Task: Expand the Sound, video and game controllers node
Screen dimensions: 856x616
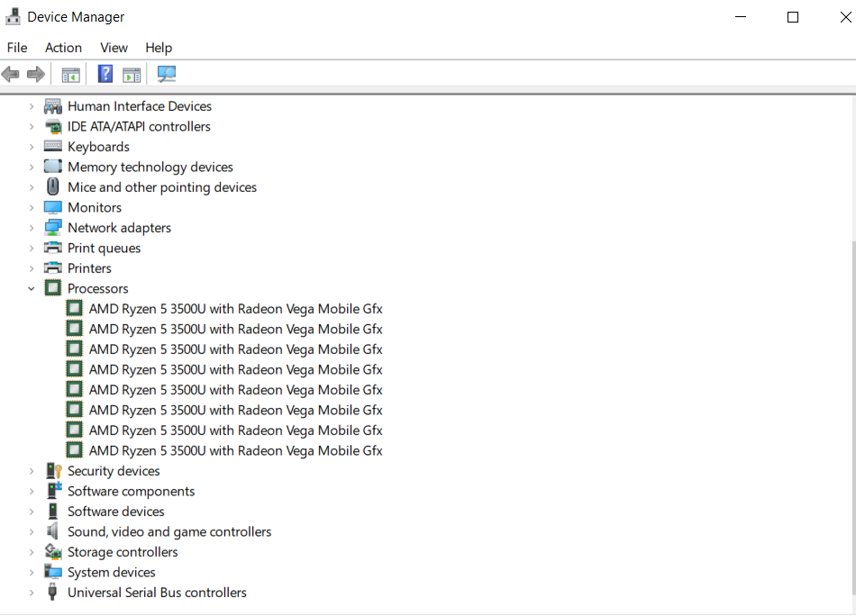Action: (32, 532)
